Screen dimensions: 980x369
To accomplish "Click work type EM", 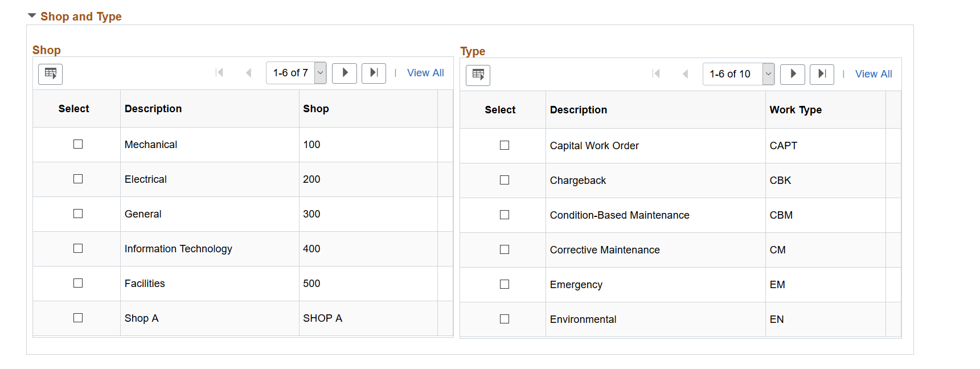I will click(777, 285).
